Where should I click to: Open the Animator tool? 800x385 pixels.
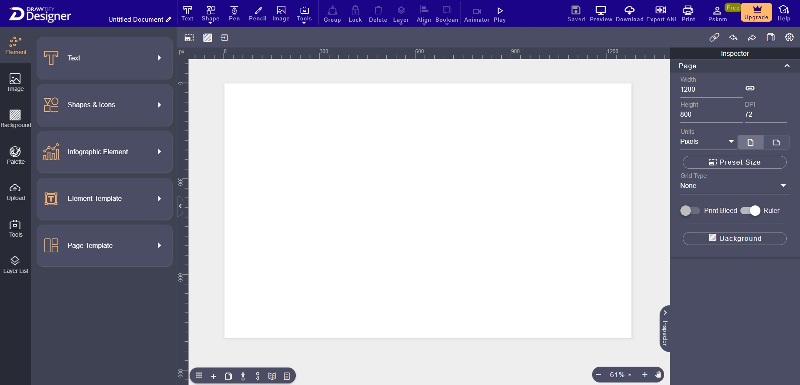pyautogui.click(x=477, y=14)
